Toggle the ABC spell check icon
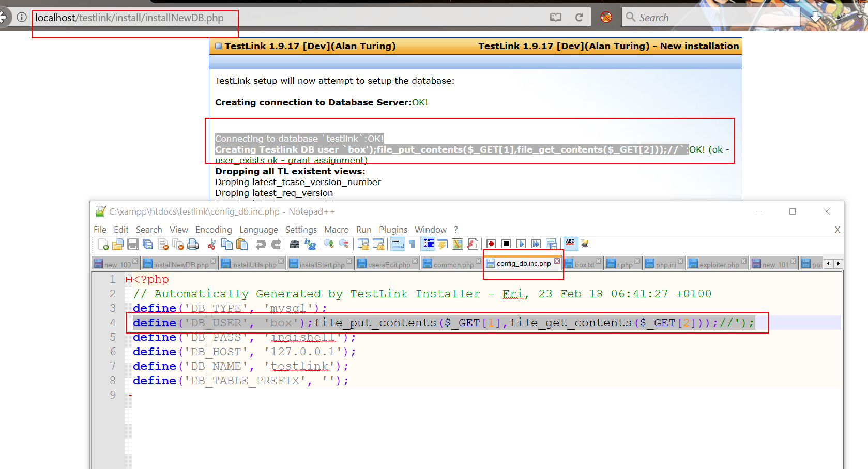868x469 pixels. (x=570, y=243)
